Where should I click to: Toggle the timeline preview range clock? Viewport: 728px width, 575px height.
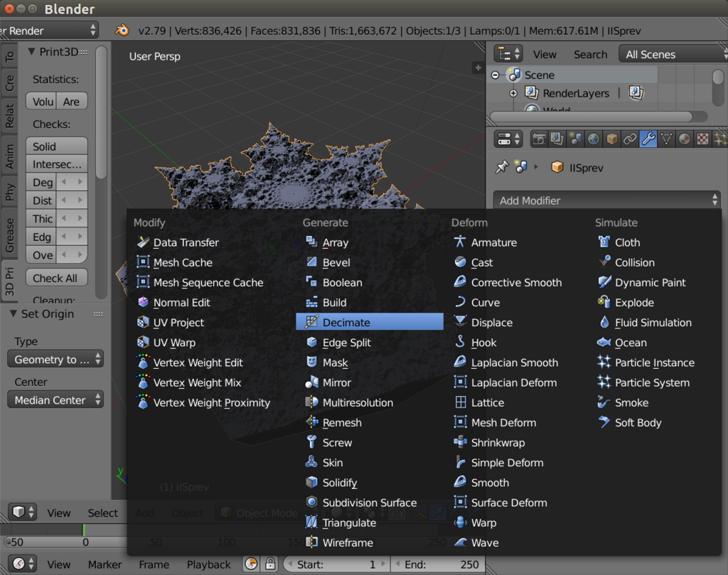coord(251,564)
